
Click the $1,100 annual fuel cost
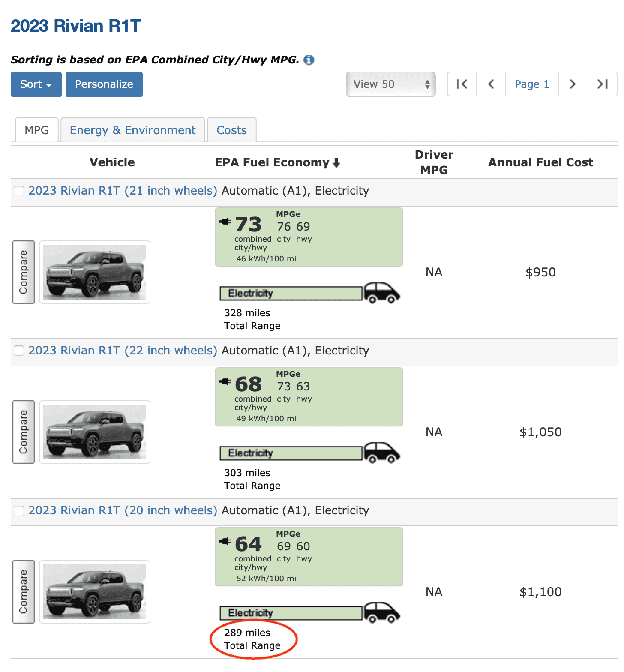point(541,592)
